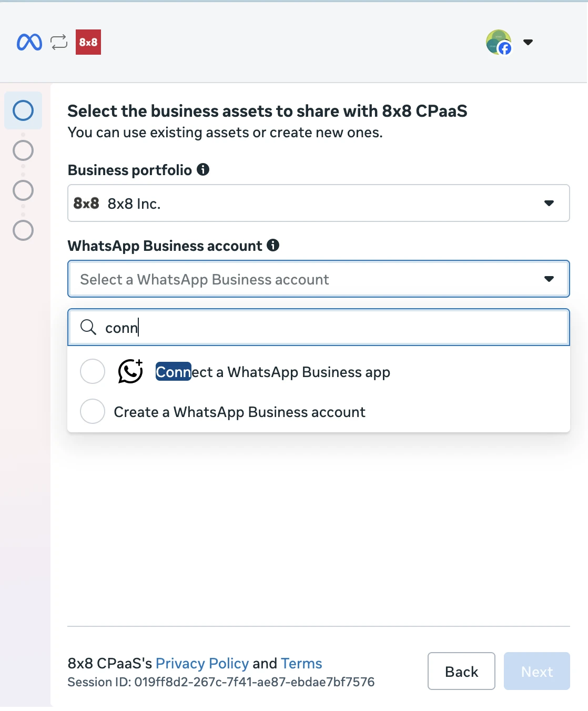Show info tooltip for WhatsApp Business account
Viewport: 588px width, 711px height.
[x=273, y=245]
